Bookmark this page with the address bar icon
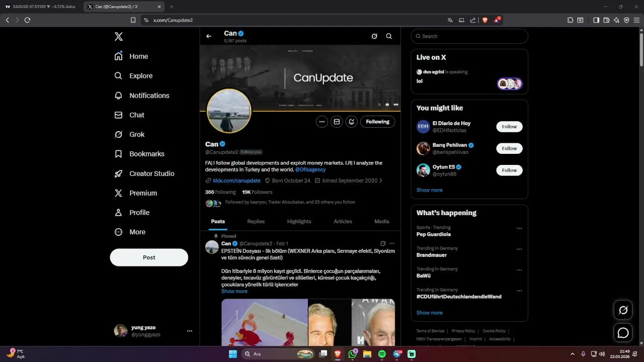 [133, 20]
